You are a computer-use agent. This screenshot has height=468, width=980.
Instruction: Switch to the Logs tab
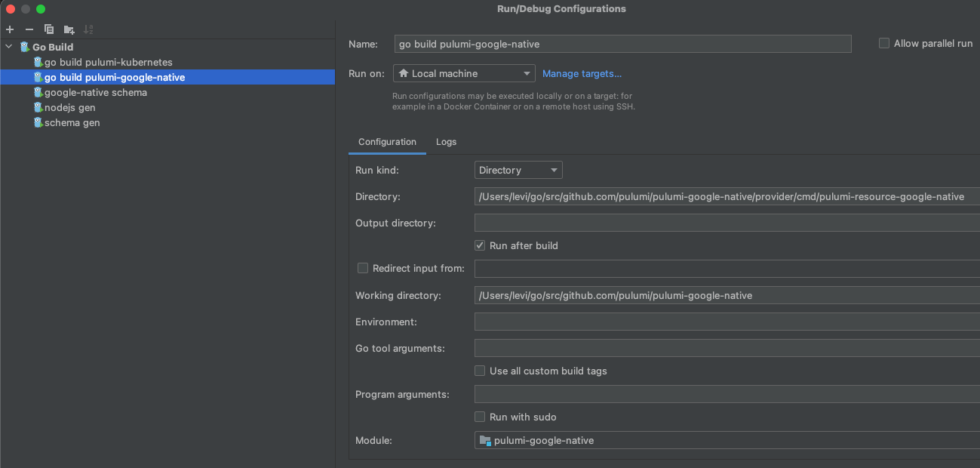pos(446,142)
